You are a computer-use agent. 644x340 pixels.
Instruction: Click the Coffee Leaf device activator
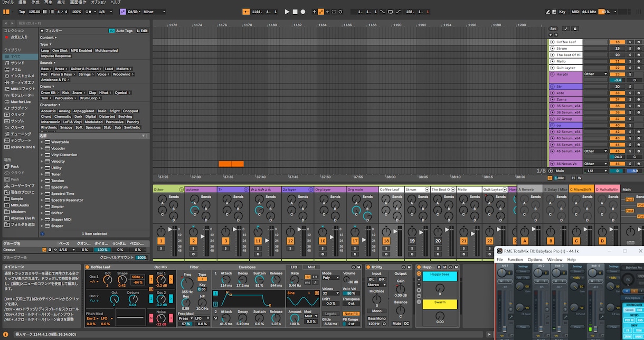(87, 267)
